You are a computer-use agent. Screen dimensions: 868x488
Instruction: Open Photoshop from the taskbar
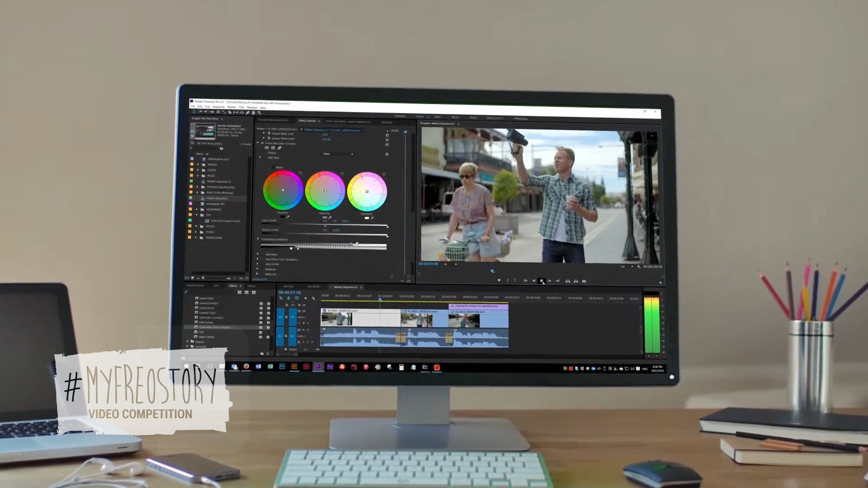click(282, 366)
